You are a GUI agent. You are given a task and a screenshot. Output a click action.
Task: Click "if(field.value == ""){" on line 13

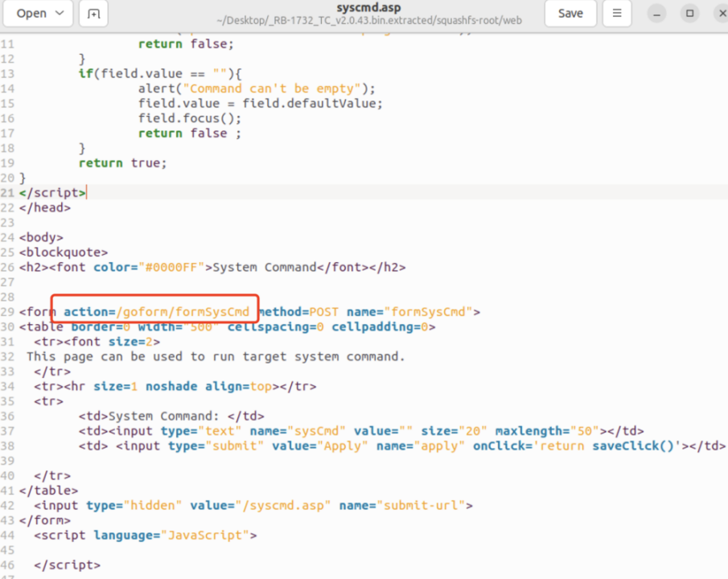[x=160, y=73]
